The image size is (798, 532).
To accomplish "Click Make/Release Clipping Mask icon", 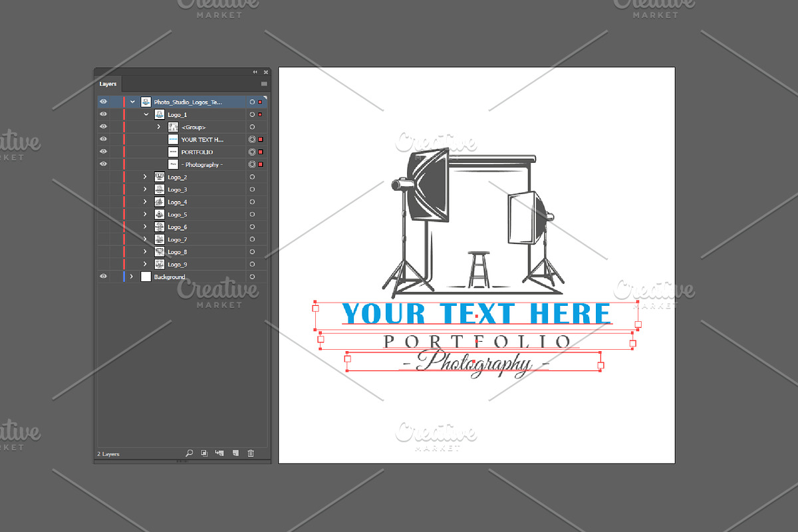I will click(204, 454).
